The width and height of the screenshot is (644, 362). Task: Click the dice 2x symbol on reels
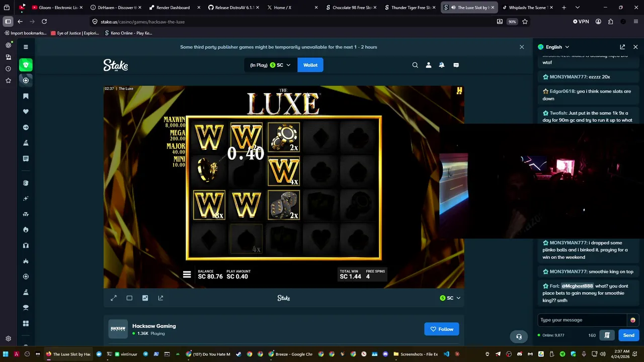(284, 205)
